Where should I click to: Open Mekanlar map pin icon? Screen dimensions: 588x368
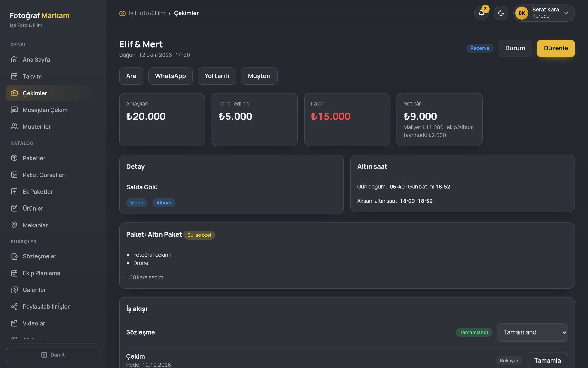[14, 225]
